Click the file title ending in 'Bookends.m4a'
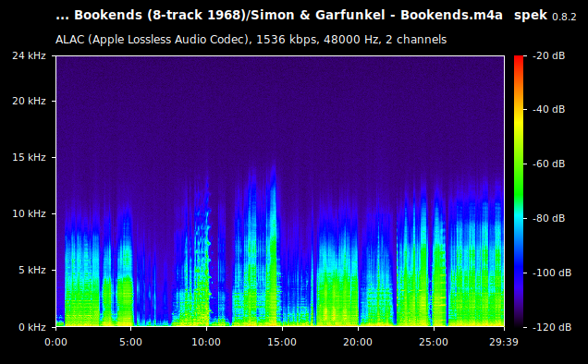 [279, 16]
